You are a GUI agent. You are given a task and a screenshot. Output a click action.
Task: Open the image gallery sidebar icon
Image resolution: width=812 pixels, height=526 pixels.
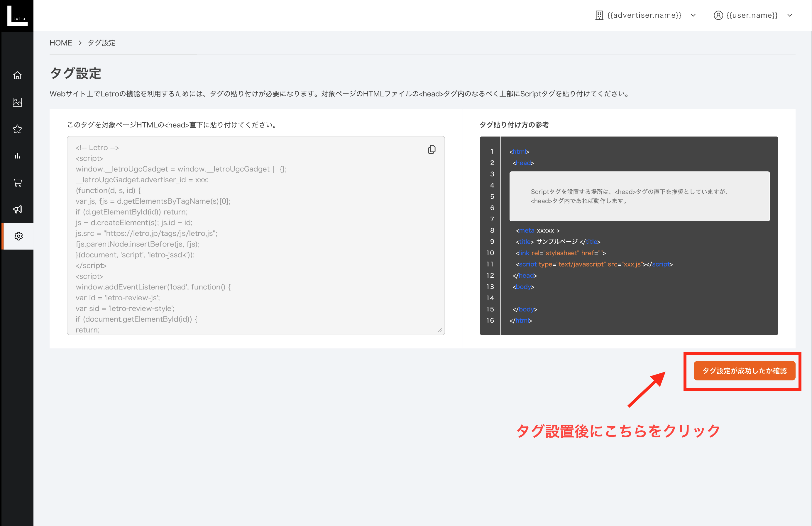(17, 102)
